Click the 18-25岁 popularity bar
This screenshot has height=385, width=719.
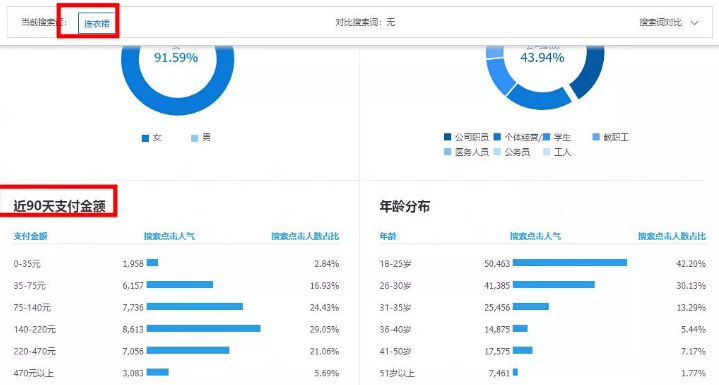pyautogui.click(x=570, y=263)
